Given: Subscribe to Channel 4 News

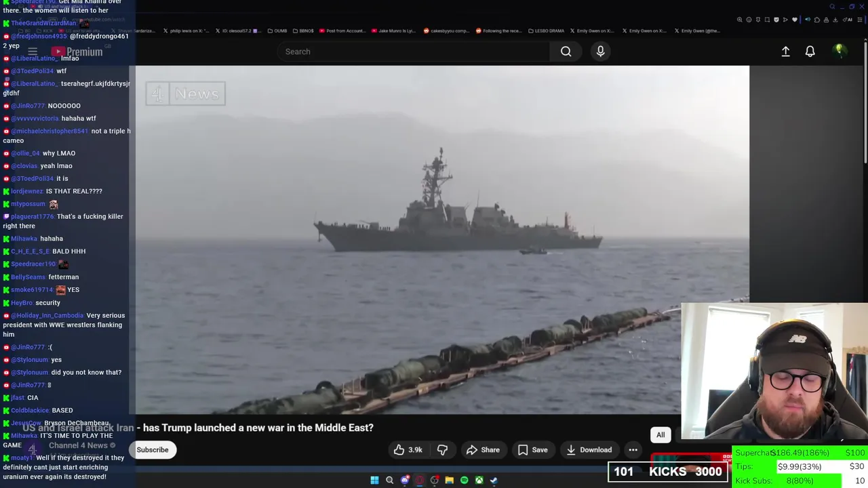Looking at the screenshot, I should (153, 449).
